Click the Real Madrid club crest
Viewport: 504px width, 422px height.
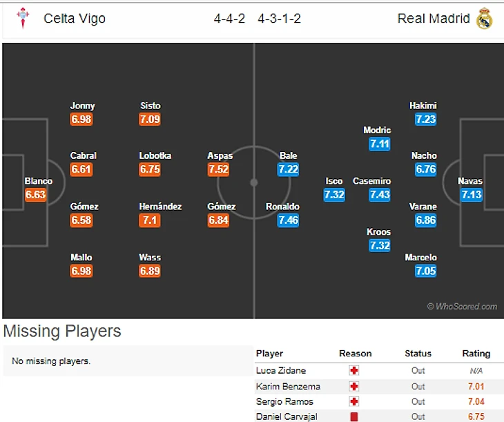pos(484,19)
